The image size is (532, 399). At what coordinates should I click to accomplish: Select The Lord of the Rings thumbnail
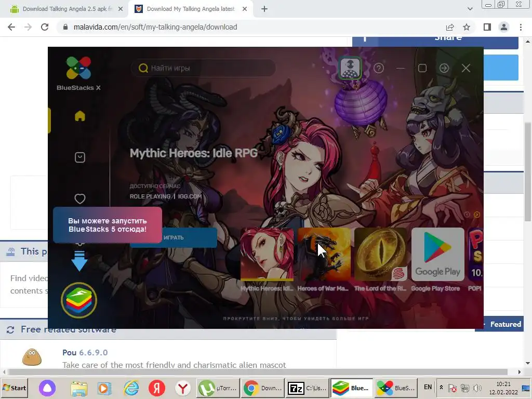pos(381,254)
